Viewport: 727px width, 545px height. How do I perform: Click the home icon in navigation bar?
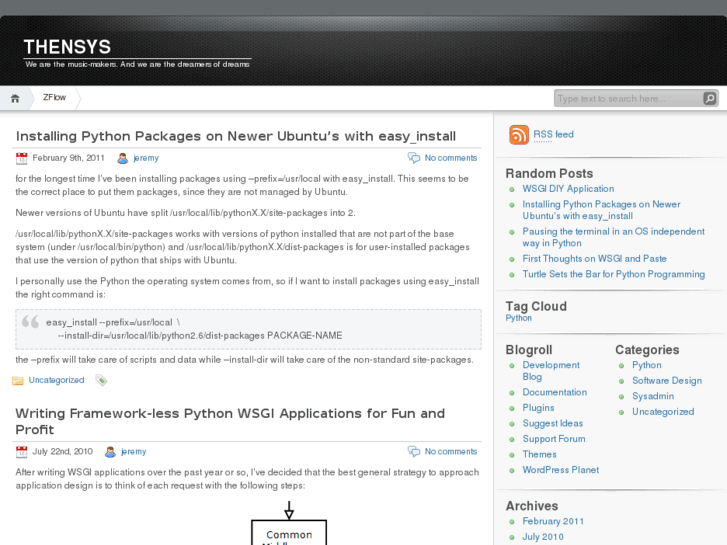15,98
